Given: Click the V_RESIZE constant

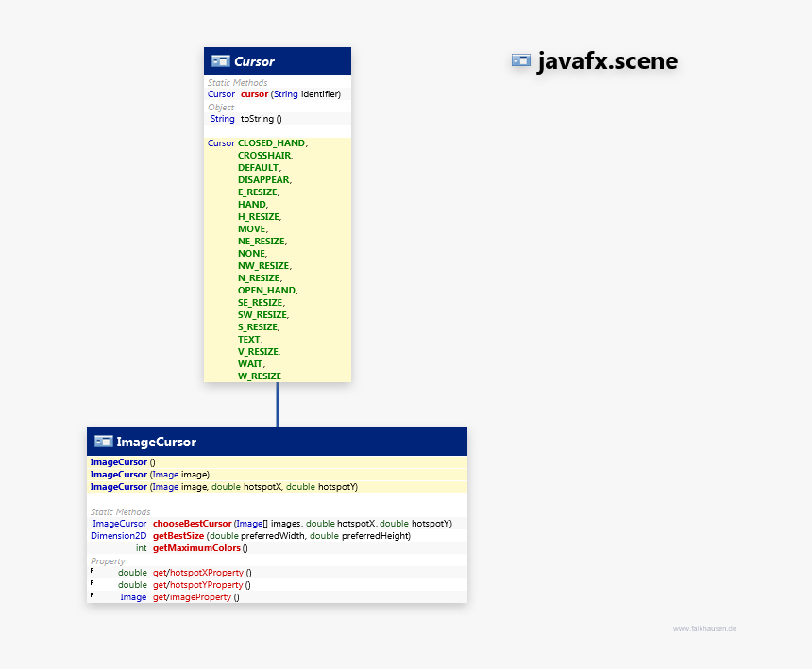Looking at the screenshot, I should coord(259,351).
